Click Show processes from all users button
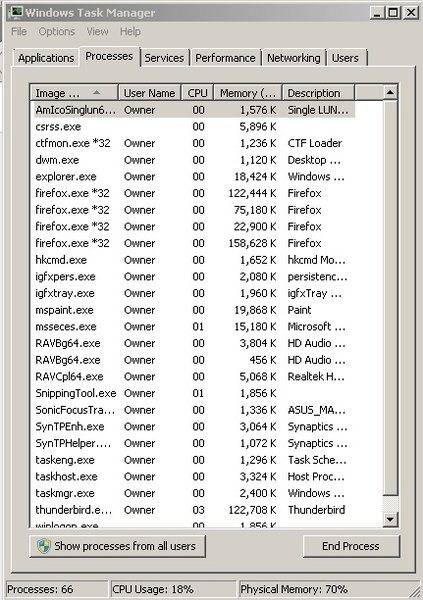This screenshot has width=423, height=600. pyautogui.click(x=117, y=546)
